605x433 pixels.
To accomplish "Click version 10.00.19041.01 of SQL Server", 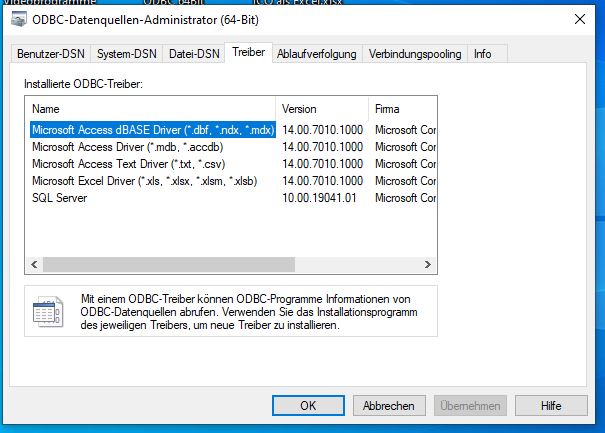I will point(319,198).
